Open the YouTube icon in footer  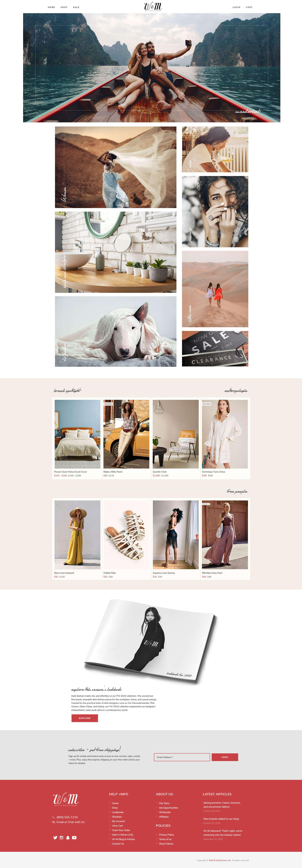[x=74, y=837]
